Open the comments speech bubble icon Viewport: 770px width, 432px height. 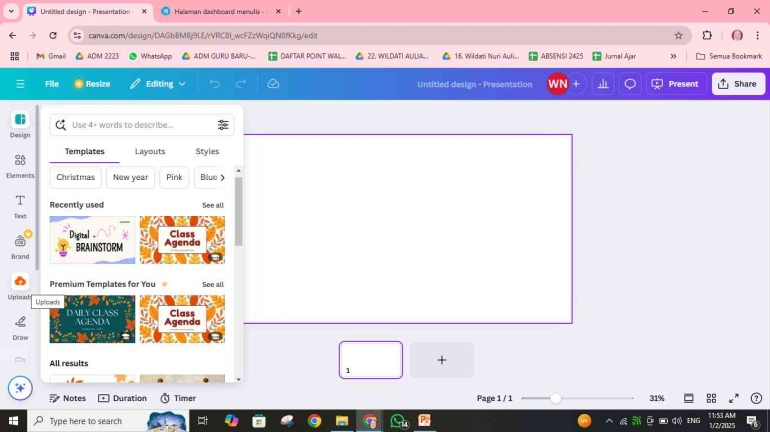point(630,84)
